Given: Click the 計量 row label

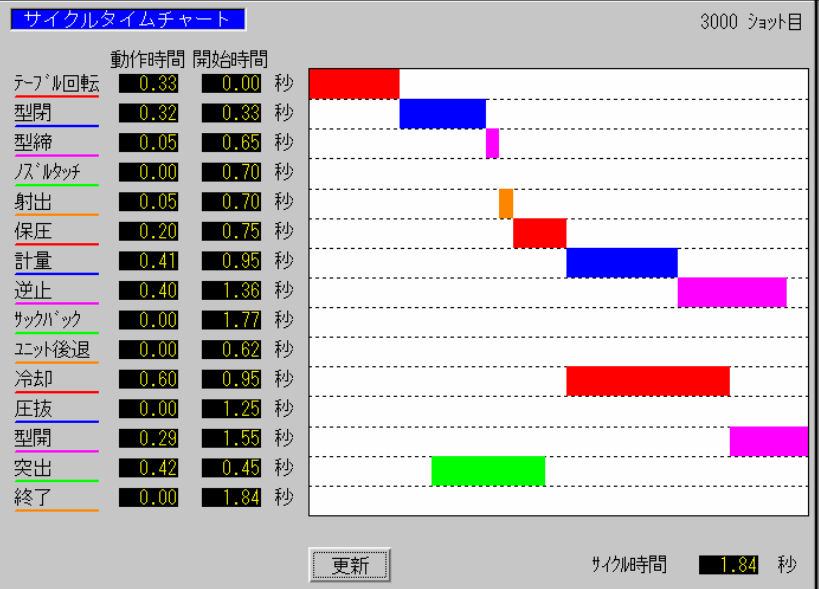Looking at the screenshot, I should 33,261.
